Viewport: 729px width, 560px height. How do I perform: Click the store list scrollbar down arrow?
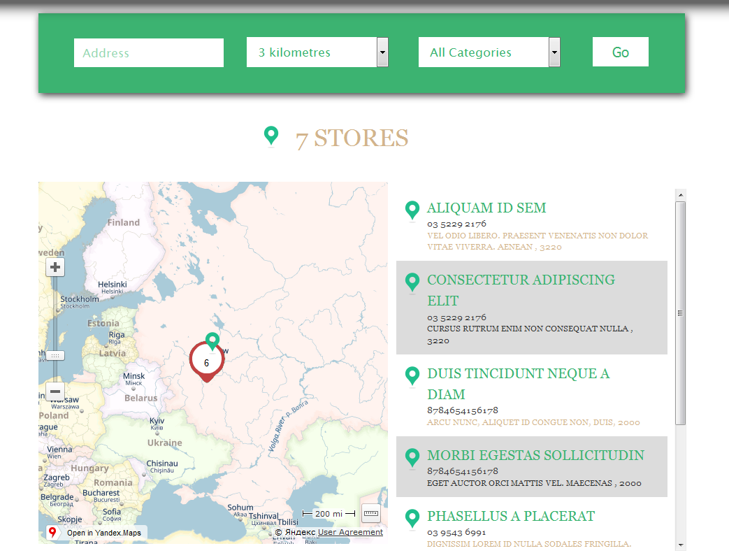(681, 545)
